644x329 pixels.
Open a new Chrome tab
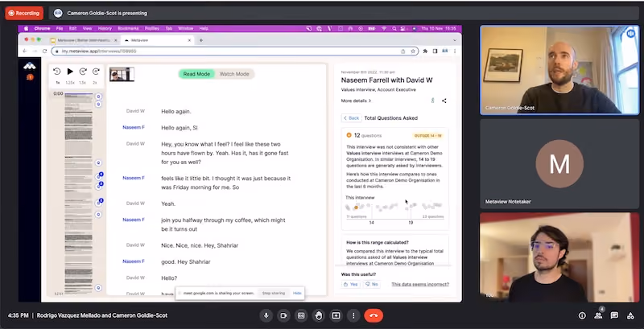[200, 40]
